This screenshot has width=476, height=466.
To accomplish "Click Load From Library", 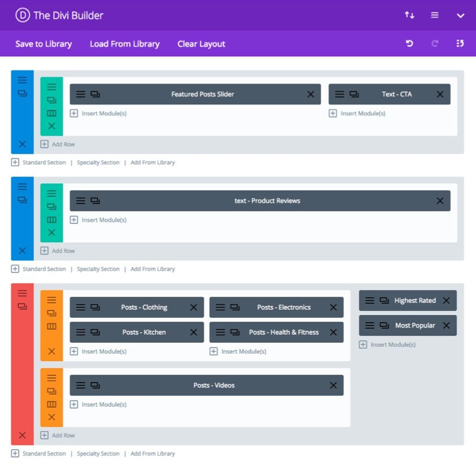I will tap(124, 44).
